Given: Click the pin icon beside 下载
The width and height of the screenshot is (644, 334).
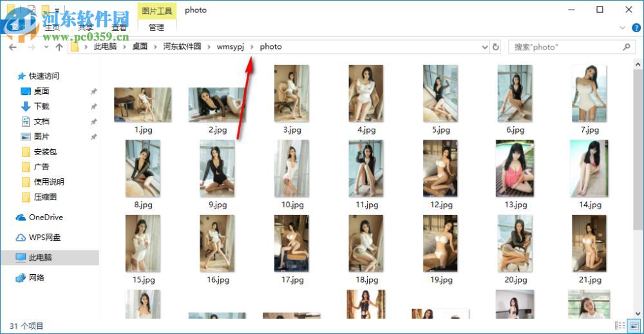Looking at the screenshot, I should [x=93, y=107].
